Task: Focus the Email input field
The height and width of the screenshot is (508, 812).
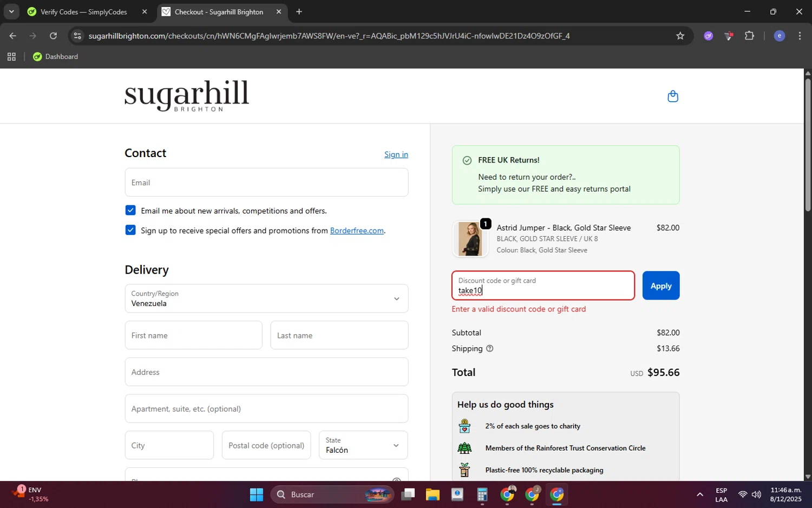Action: point(266,183)
